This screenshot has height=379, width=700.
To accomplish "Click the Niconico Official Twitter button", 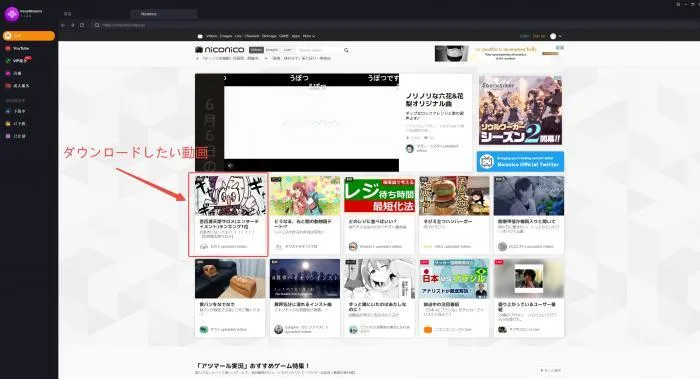I will click(520, 161).
